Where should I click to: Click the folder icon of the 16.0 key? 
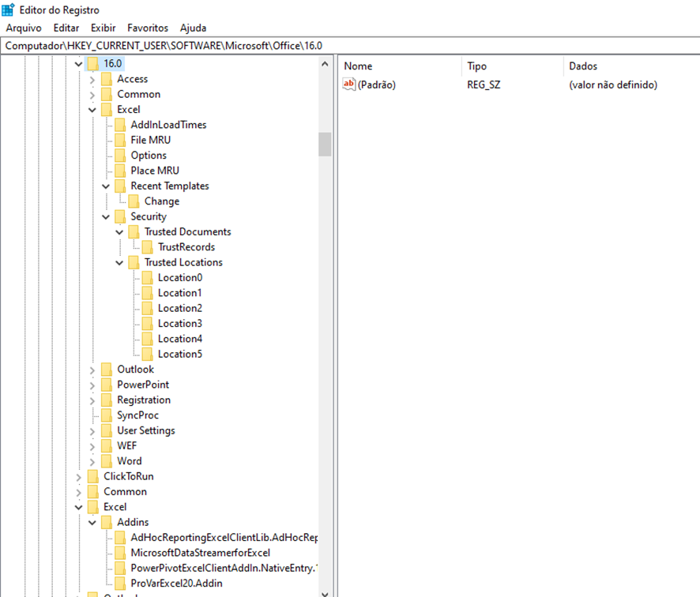click(93, 64)
